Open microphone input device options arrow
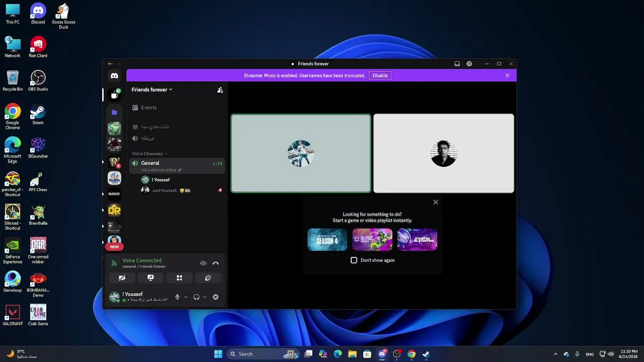644x362 pixels. pos(186,297)
